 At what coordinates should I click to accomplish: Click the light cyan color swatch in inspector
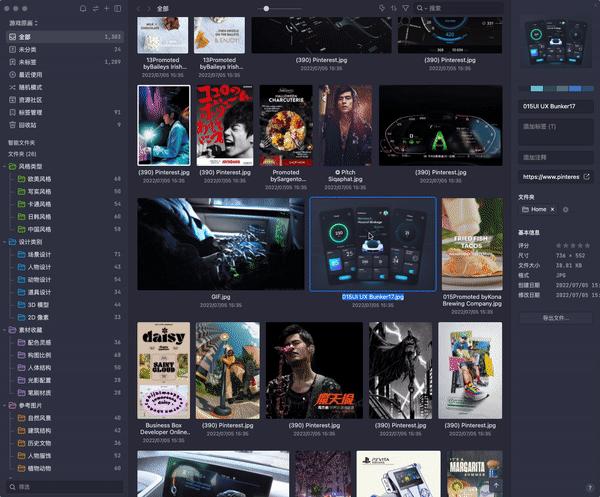(x=536, y=88)
